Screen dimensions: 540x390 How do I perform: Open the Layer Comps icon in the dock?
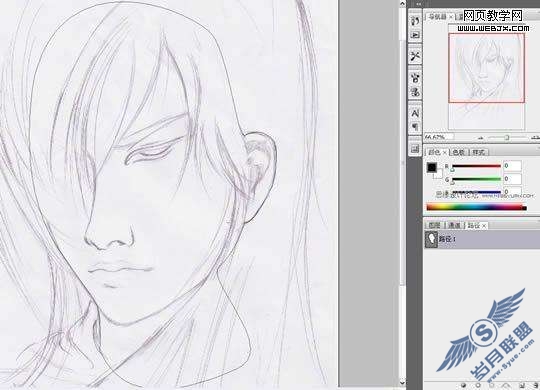tap(415, 149)
